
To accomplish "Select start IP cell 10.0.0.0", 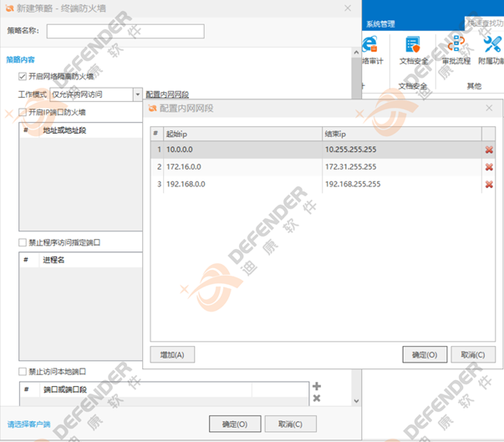I will (x=242, y=150).
